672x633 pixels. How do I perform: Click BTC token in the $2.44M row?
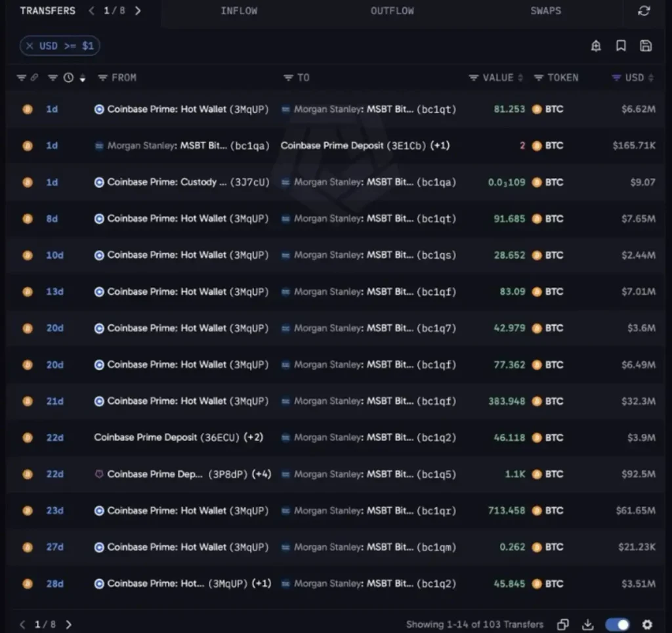coord(548,255)
